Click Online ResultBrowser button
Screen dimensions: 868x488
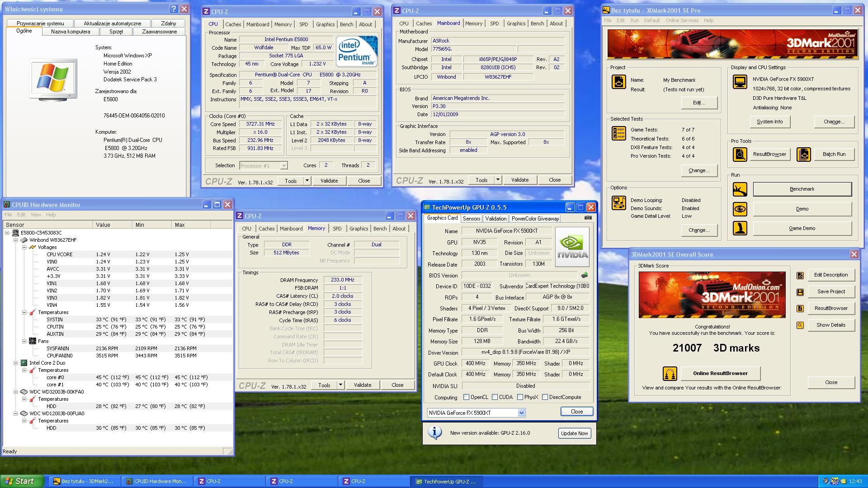720,374
